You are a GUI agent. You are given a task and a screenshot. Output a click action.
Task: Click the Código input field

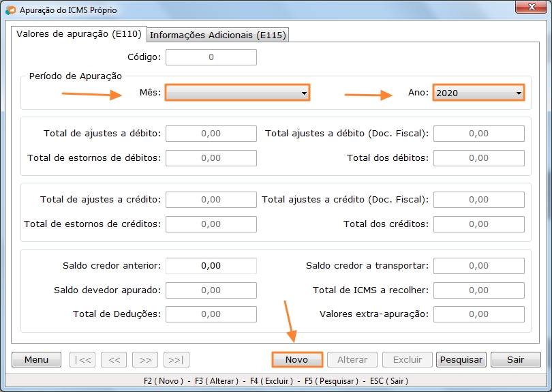point(211,57)
